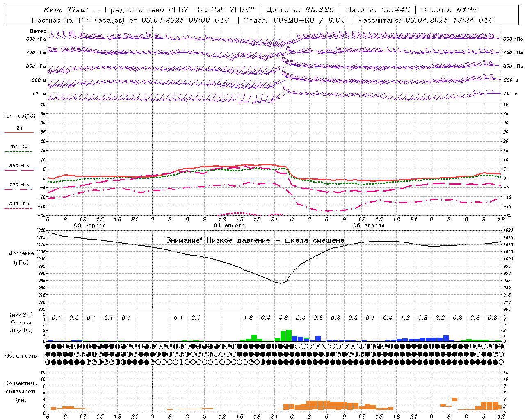This screenshot has height=420, width=525.
Task: Click the lowest point of pressure curve
Action: 281,283
